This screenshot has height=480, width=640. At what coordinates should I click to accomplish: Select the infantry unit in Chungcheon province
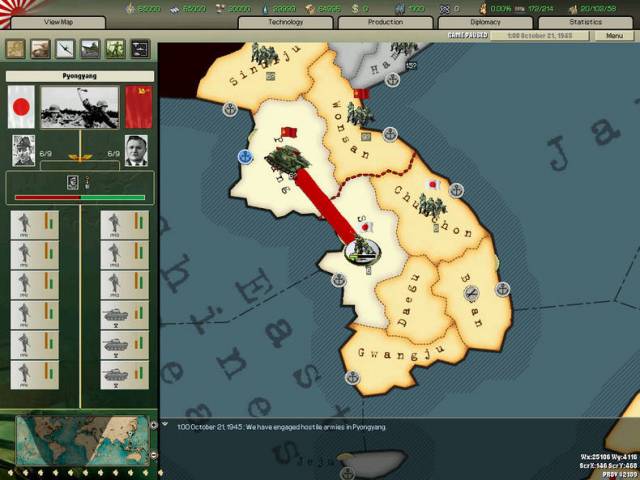pyautogui.click(x=431, y=206)
